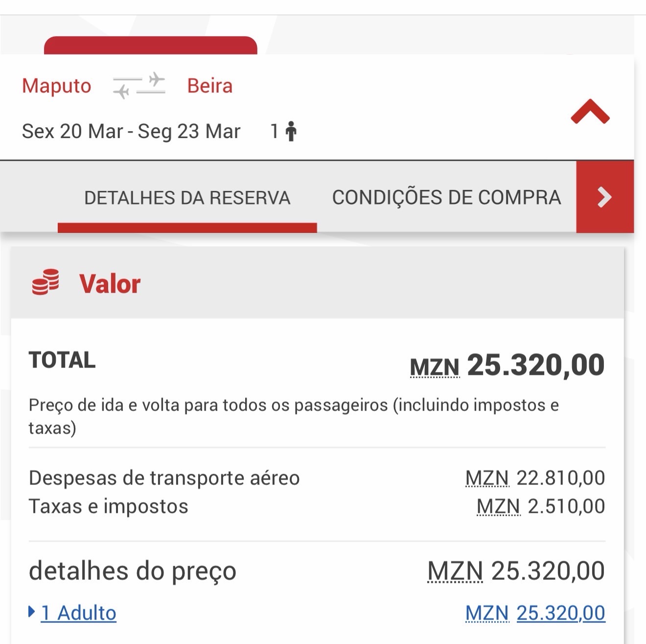Select Beira destination city text
This screenshot has height=644, width=646.
pos(210,86)
